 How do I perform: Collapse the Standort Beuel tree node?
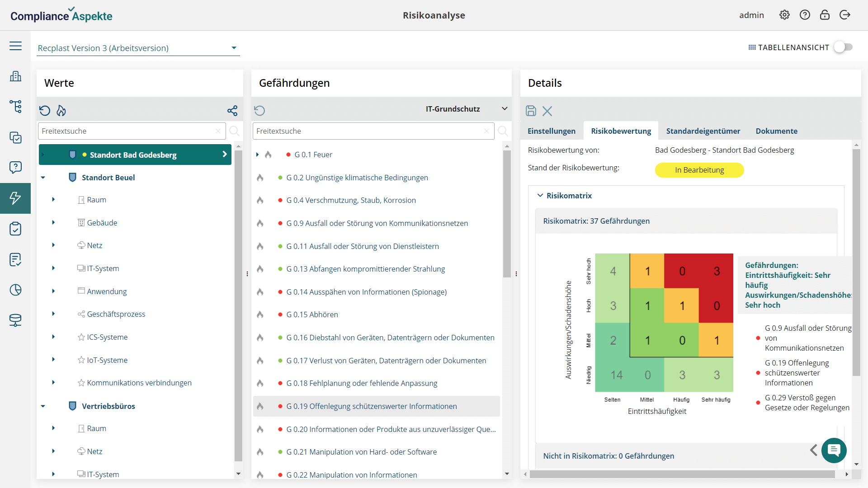tap(43, 177)
